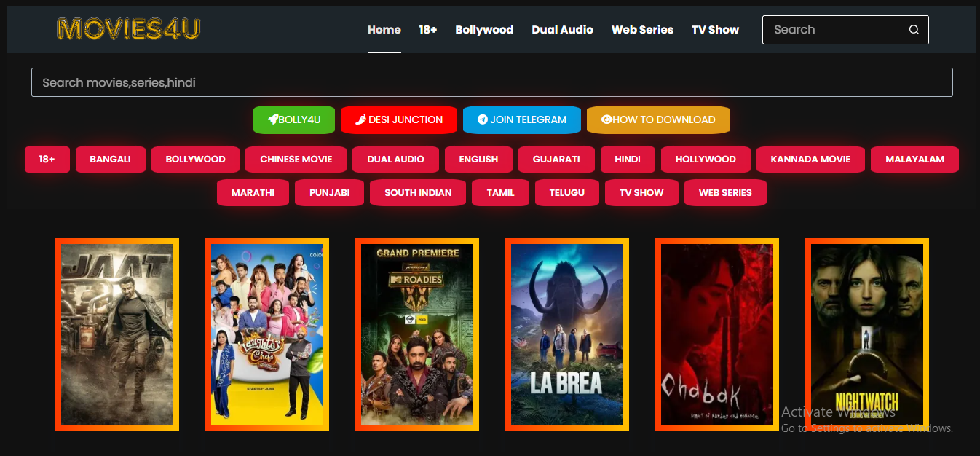Select the Kannada Movie category tag
This screenshot has height=456, width=980.
810,159
